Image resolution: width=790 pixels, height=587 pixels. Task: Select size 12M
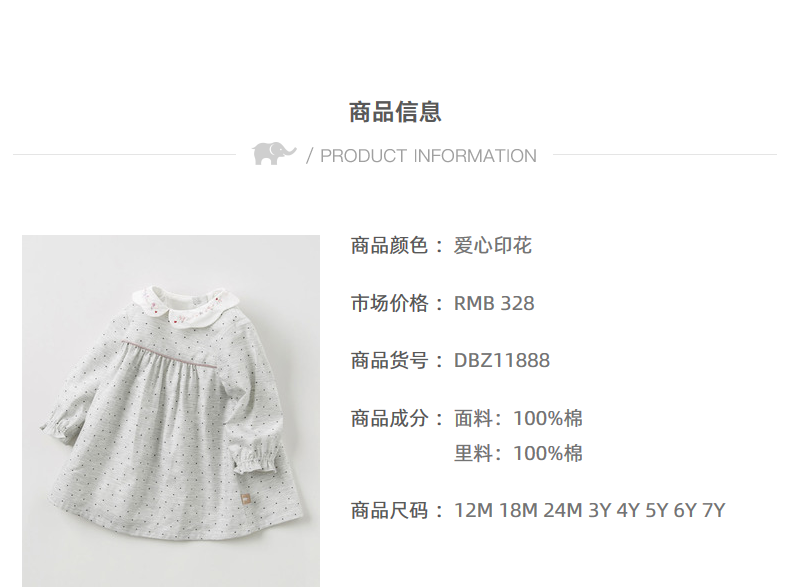click(x=474, y=510)
